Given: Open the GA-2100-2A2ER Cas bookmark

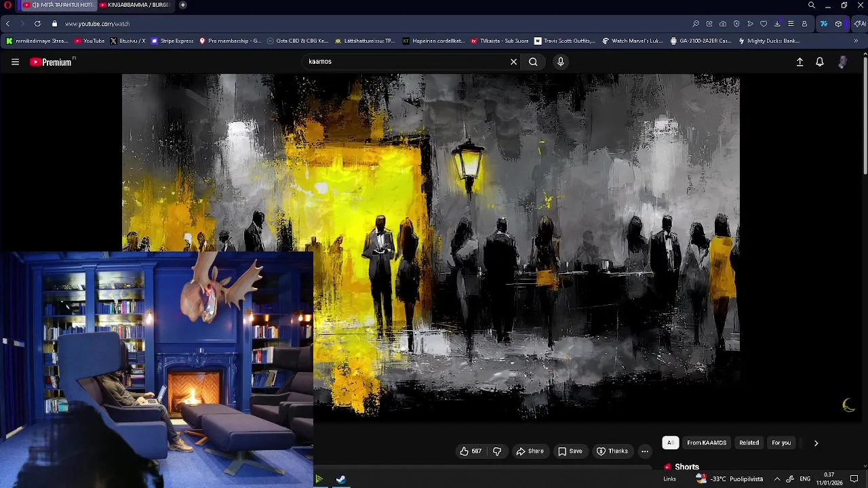Looking at the screenshot, I should pos(701,41).
